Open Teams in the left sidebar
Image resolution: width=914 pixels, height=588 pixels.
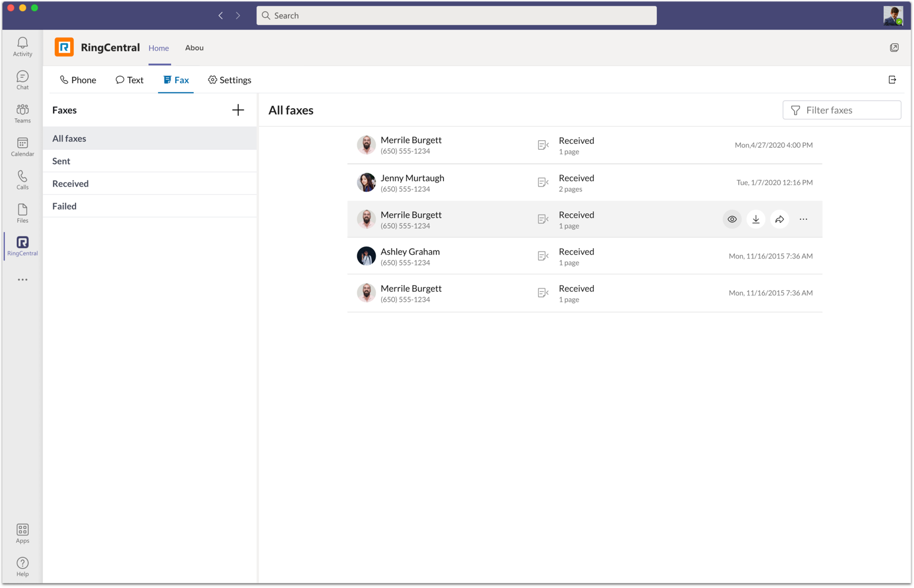coord(23,113)
